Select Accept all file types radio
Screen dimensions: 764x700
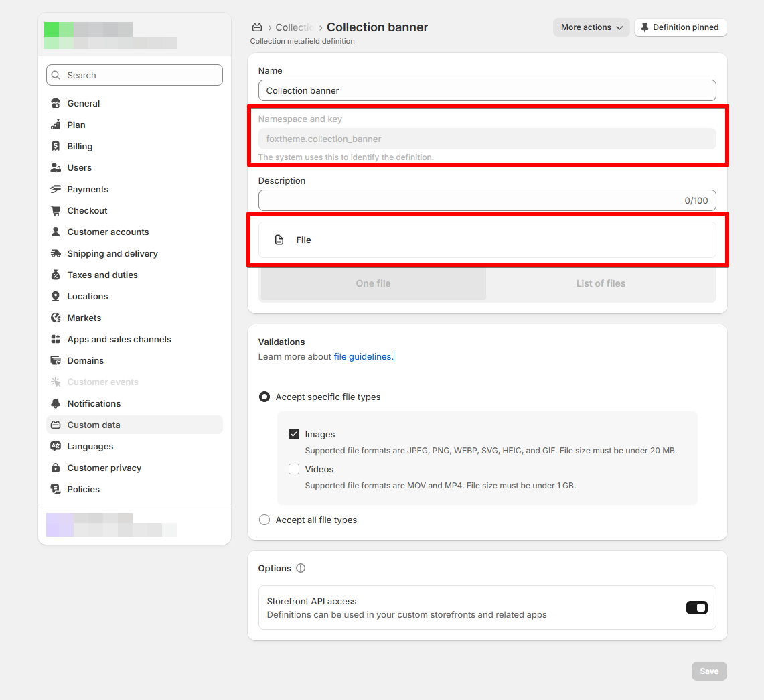tap(264, 520)
